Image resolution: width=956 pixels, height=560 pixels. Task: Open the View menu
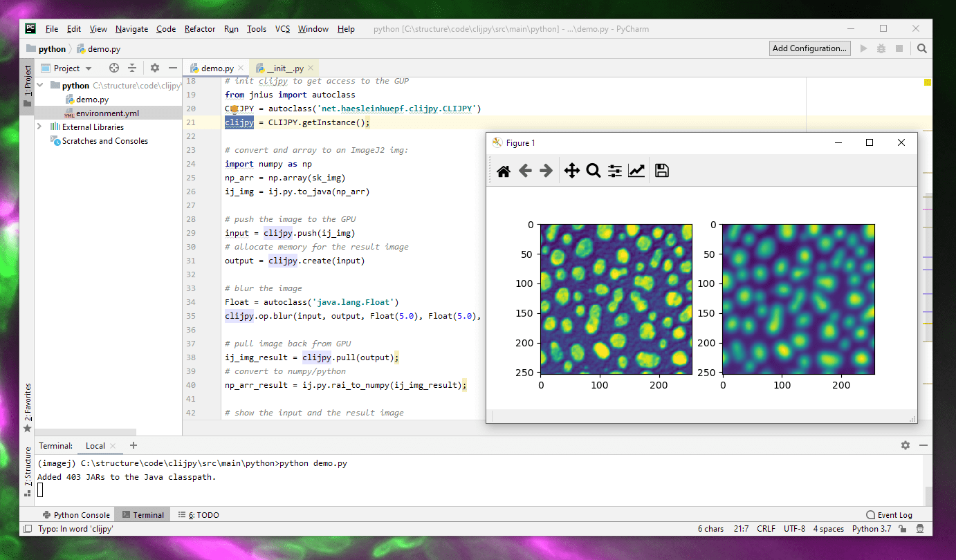click(x=98, y=29)
